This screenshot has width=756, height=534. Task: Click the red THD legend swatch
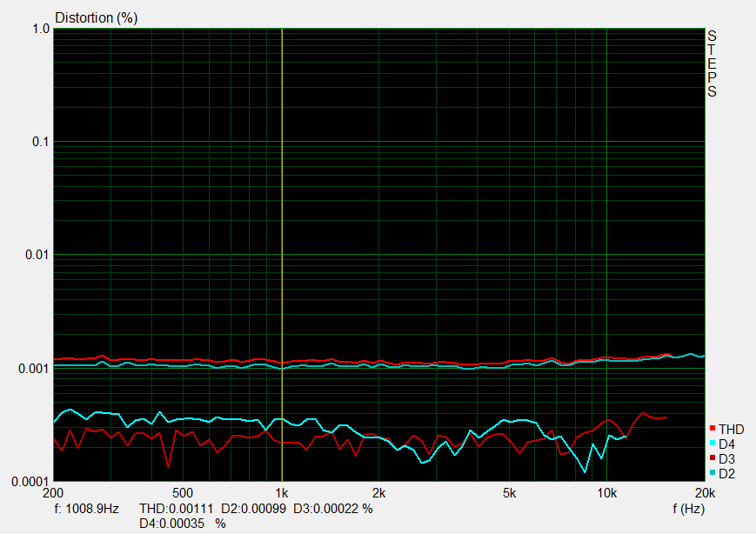[713, 428]
